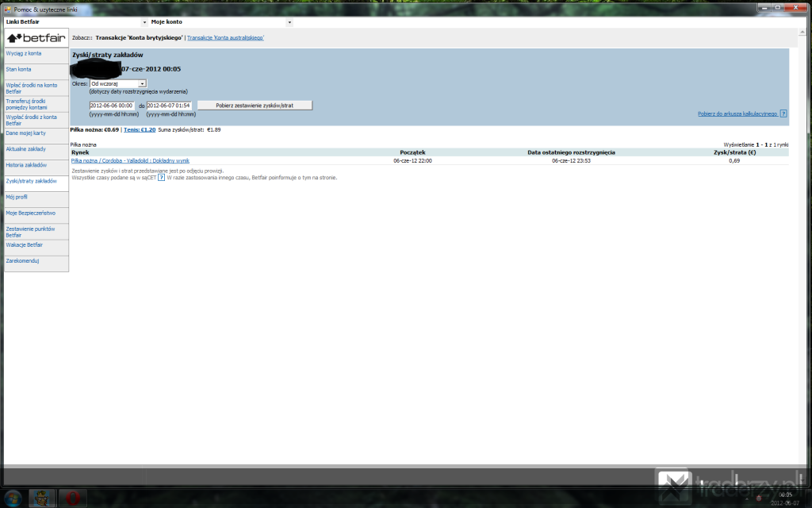Image resolution: width=812 pixels, height=508 pixels.
Task: Click Tenis: €1.20 link
Action: (140, 129)
